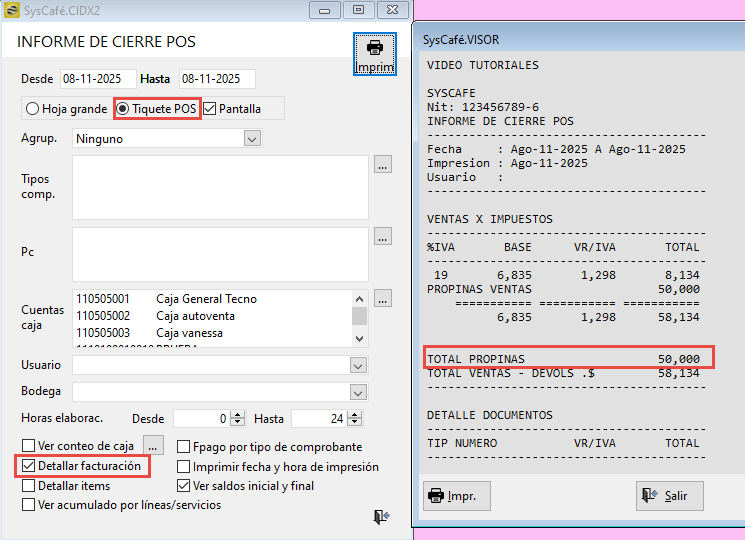Expand the Agrup. Ninguno dropdown
The height and width of the screenshot is (540, 745).
point(252,139)
